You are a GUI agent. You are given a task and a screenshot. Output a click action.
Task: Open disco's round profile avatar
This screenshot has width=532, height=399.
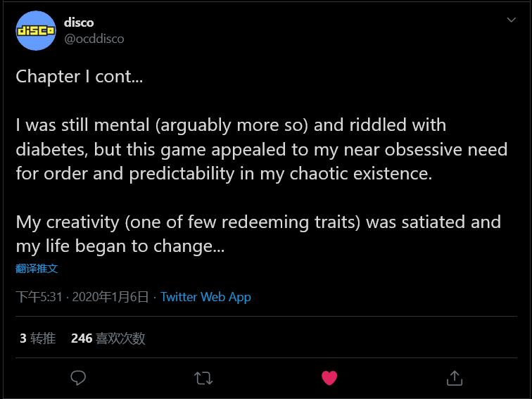[x=36, y=31]
